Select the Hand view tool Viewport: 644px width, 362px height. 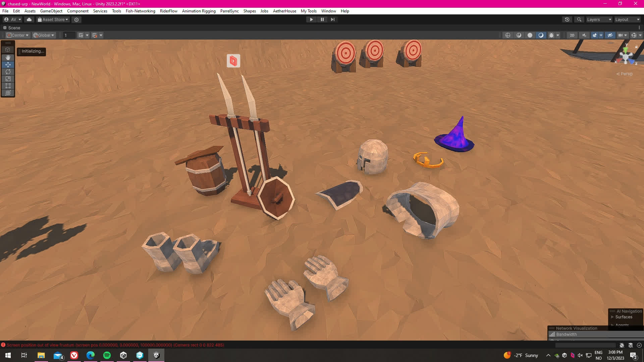pos(8,57)
